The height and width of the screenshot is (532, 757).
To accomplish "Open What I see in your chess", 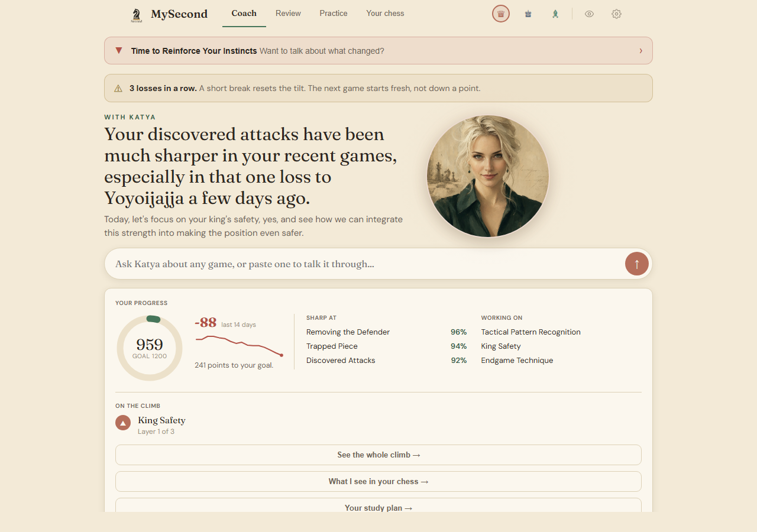I will (x=378, y=481).
